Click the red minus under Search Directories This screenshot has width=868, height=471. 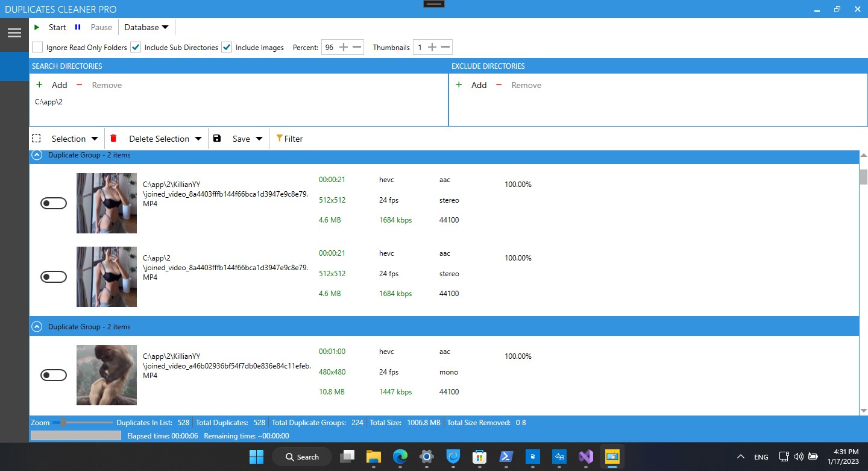coord(79,85)
